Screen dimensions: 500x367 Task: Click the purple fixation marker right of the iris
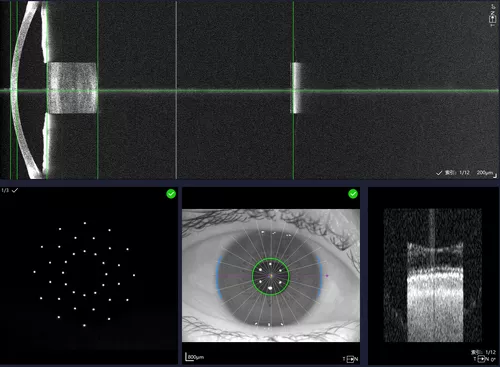coord(327,276)
